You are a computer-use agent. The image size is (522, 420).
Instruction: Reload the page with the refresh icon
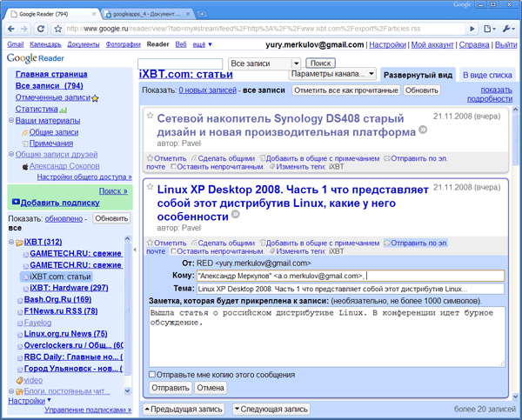click(x=41, y=29)
